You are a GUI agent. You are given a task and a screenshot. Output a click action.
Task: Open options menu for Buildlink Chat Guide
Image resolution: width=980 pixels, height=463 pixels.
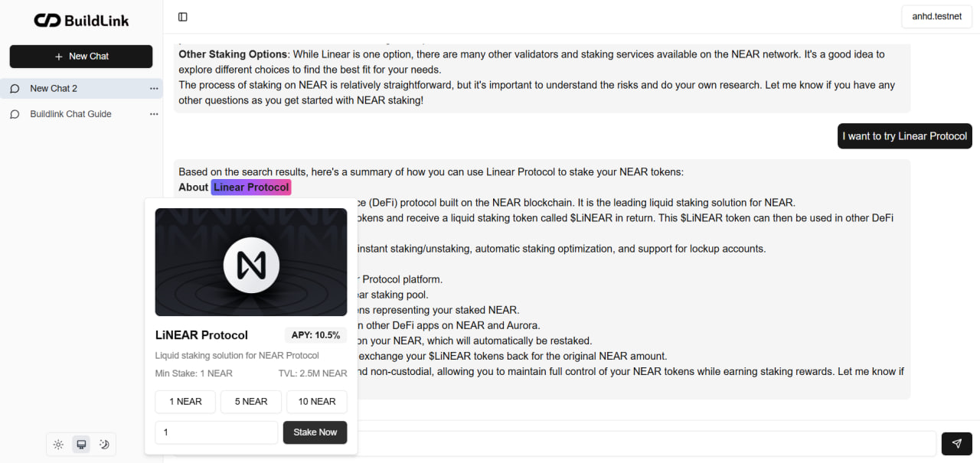point(154,114)
